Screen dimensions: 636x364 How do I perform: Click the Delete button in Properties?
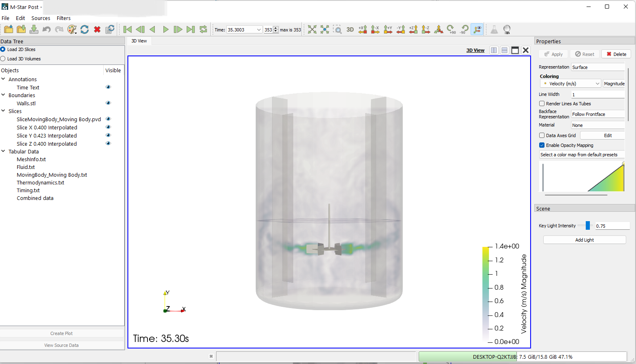click(616, 54)
